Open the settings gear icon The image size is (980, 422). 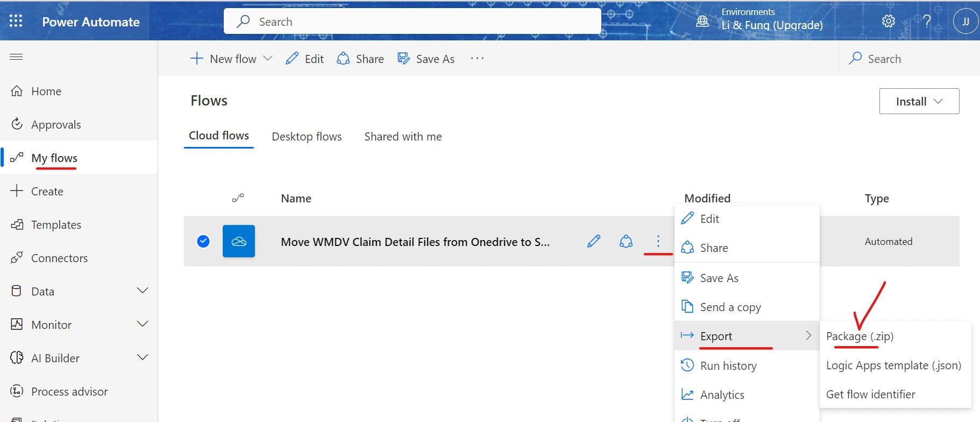[888, 22]
